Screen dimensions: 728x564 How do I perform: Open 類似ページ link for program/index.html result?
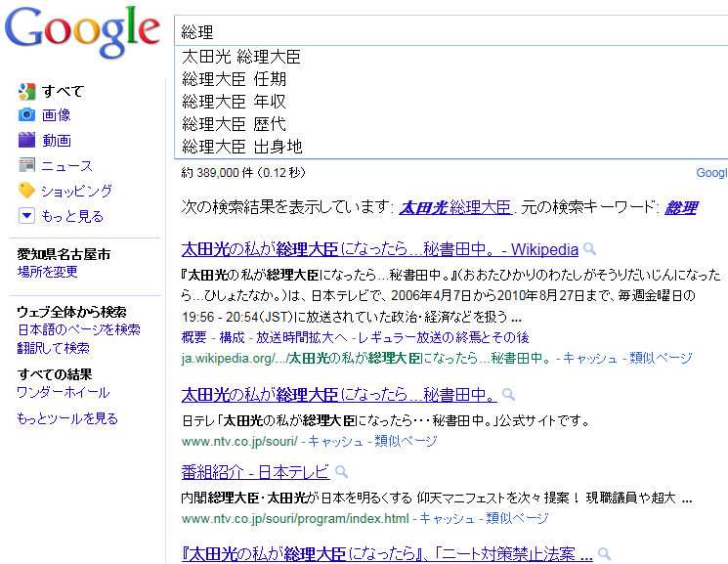tap(517, 518)
